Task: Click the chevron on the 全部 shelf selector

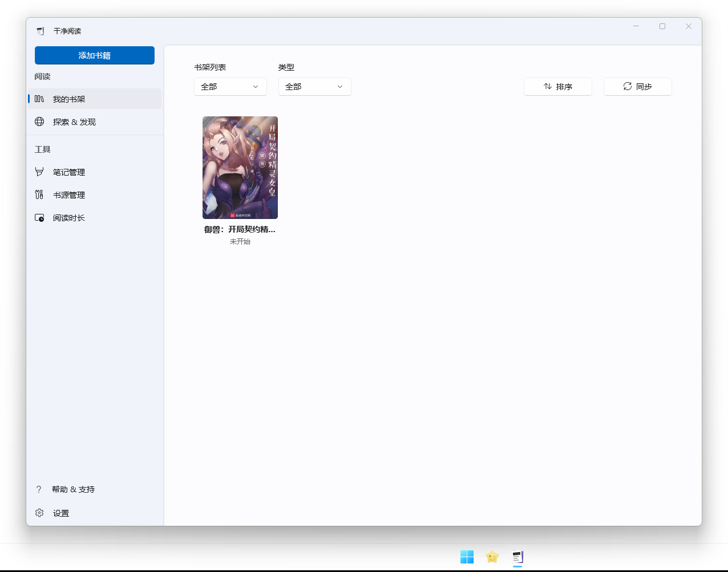Action: (x=256, y=87)
